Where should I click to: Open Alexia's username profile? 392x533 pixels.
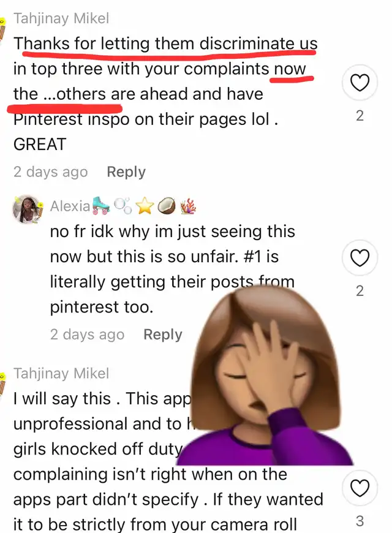pyautogui.click(x=70, y=206)
